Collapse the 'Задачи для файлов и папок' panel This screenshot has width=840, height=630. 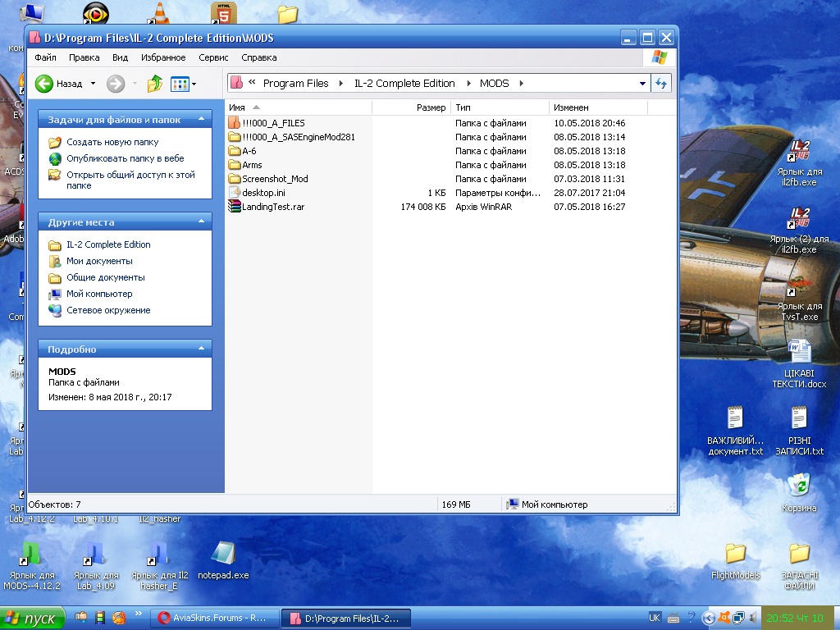click(202, 120)
